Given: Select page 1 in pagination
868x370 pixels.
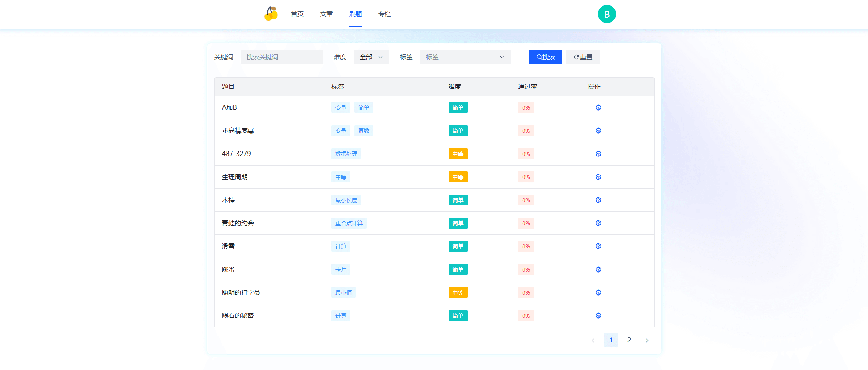Looking at the screenshot, I should point(611,340).
